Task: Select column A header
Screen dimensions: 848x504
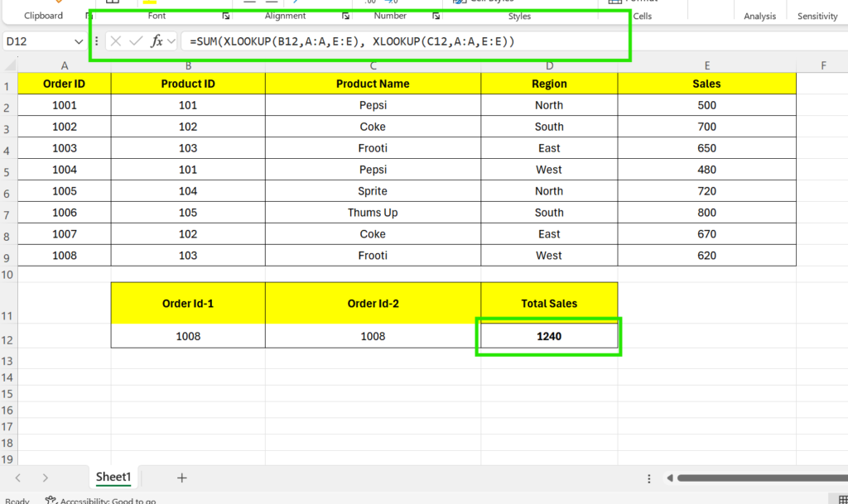Action: pos(65,66)
